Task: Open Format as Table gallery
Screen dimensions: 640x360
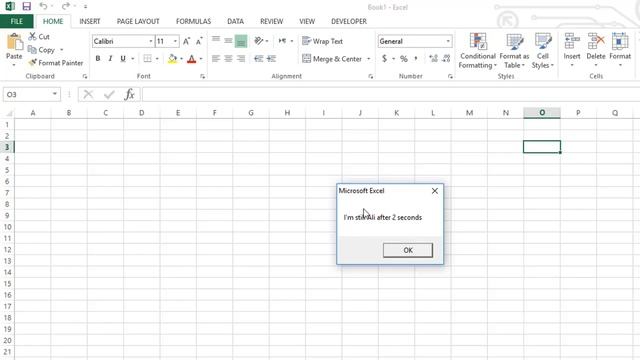Action: click(x=514, y=51)
